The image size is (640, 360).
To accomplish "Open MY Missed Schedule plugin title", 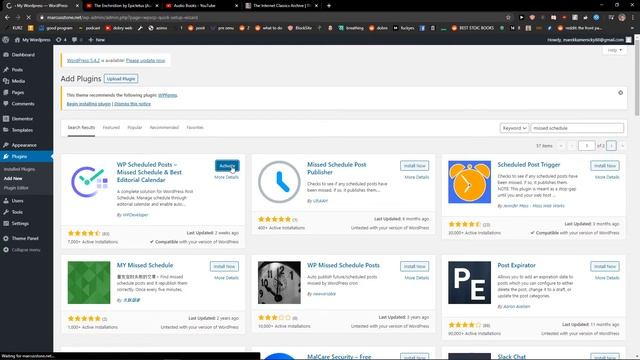I will click(145, 265).
